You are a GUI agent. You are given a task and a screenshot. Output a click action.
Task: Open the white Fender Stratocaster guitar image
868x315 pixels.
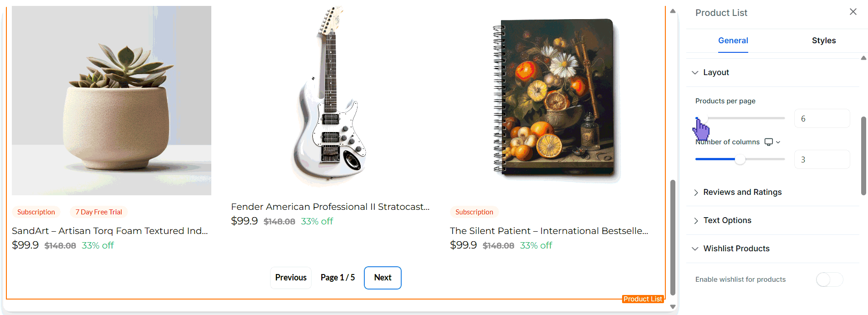pyautogui.click(x=330, y=96)
